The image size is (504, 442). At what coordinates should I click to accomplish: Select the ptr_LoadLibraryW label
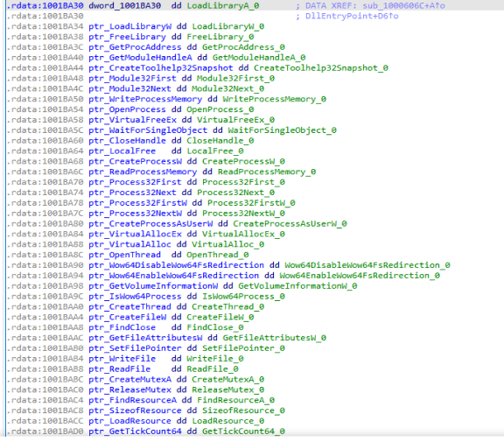tap(129, 26)
